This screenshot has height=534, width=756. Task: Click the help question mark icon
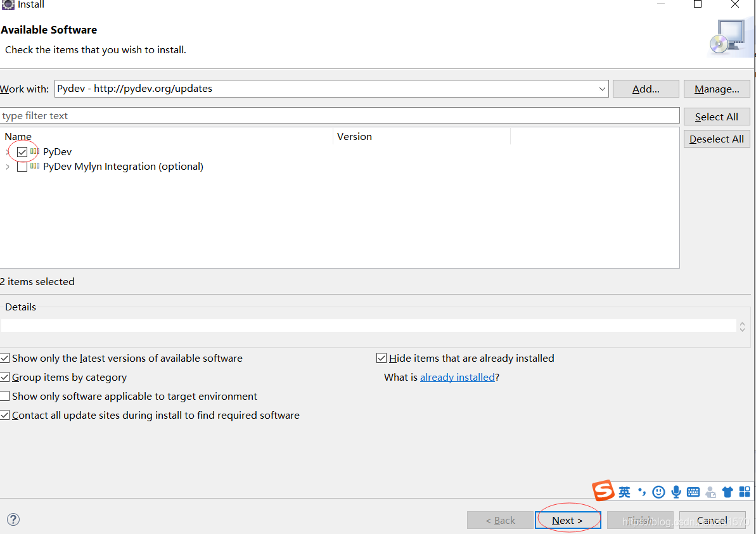coord(13,519)
